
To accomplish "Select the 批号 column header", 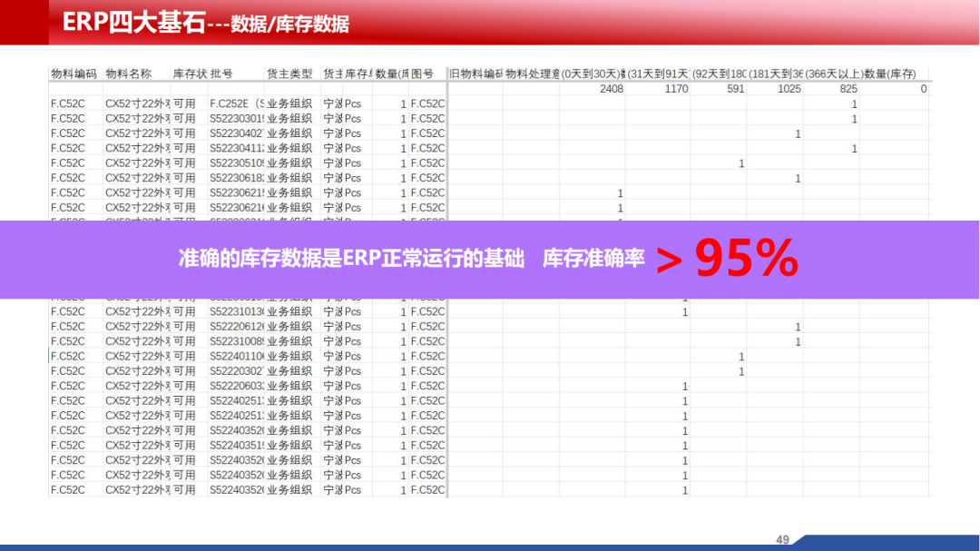I will click(x=221, y=74).
